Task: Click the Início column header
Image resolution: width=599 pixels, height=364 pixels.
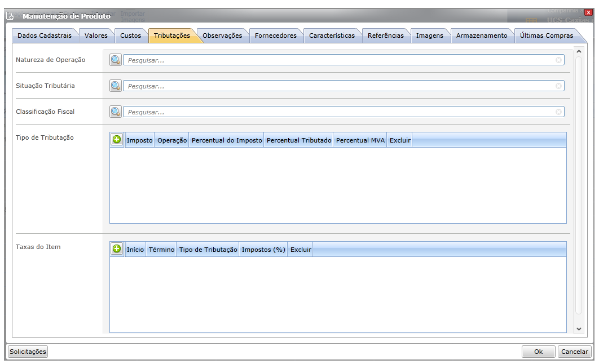Action: (135, 250)
